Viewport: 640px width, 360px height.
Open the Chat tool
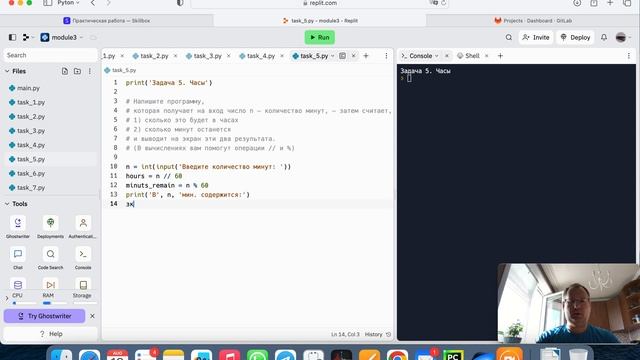pos(18,258)
